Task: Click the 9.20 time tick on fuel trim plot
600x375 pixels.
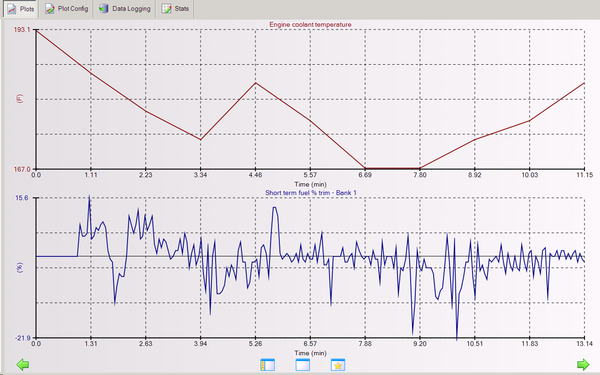Action: click(x=420, y=344)
